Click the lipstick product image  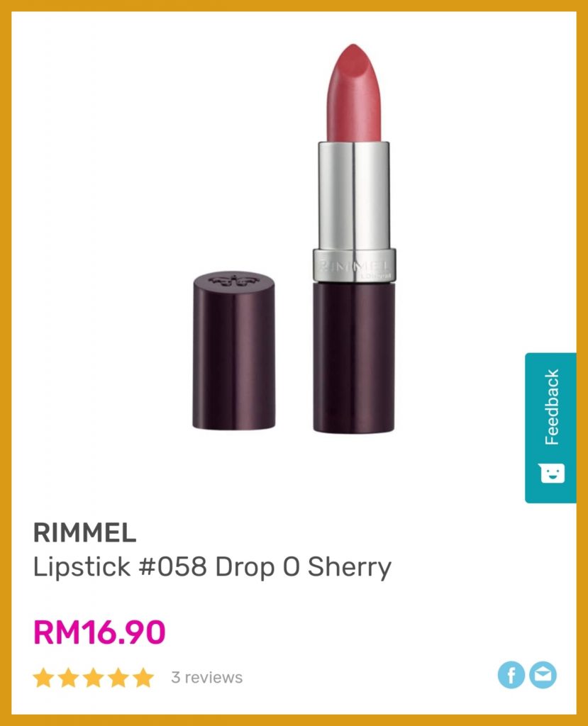pos(294,238)
